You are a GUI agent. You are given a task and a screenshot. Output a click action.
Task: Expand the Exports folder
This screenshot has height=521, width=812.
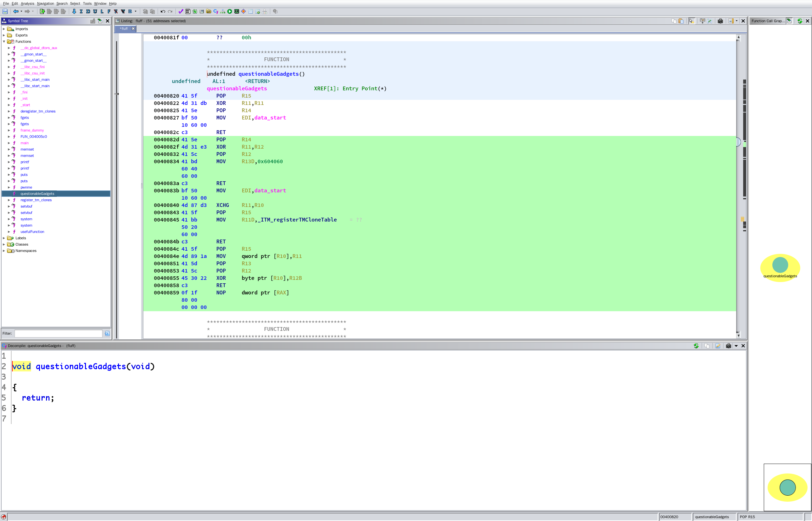4,35
